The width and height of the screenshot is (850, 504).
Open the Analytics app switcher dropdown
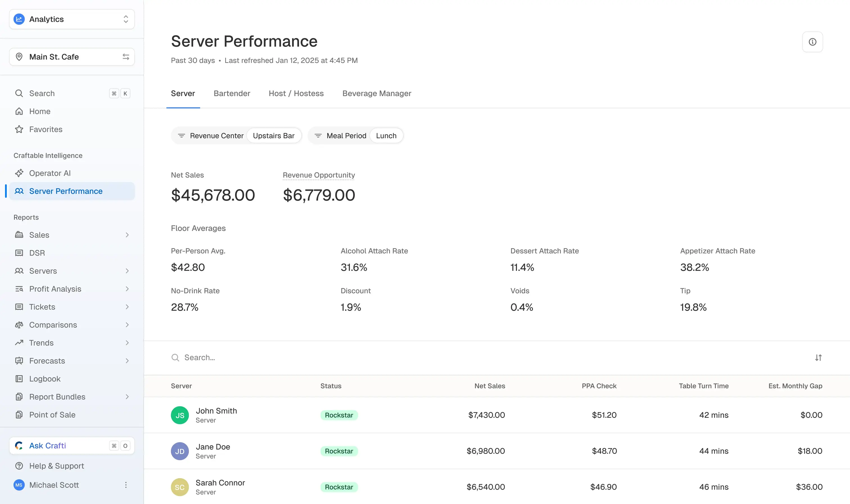pyautogui.click(x=72, y=19)
